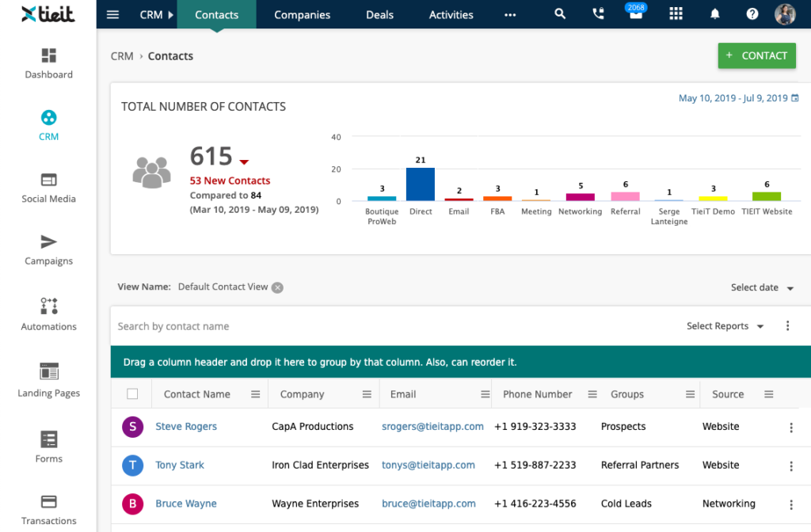The image size is (811, 532).
Task: Open Steve Rogers contact link
Action: pyautogui.click(x=186, y=427)
